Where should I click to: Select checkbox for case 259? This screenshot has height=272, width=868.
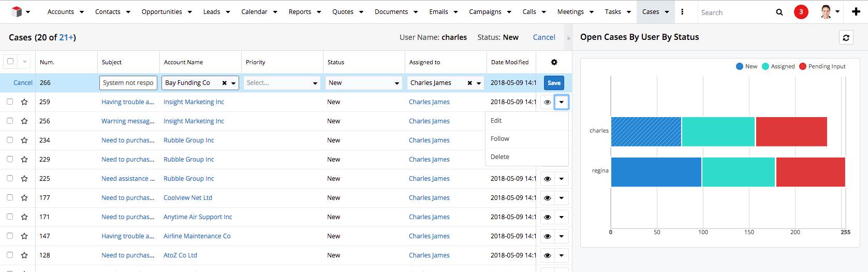pos(10,102)
